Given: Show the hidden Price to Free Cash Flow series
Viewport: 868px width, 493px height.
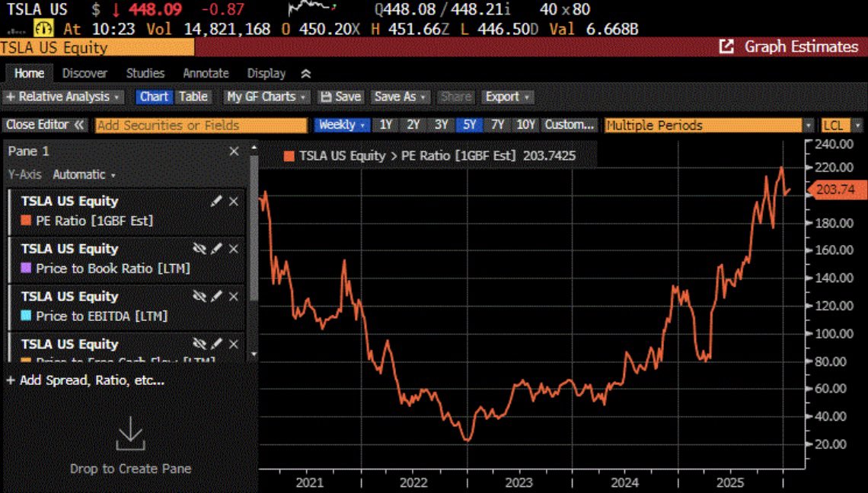Looking at the screenshot, I should (x=199, y=344).
